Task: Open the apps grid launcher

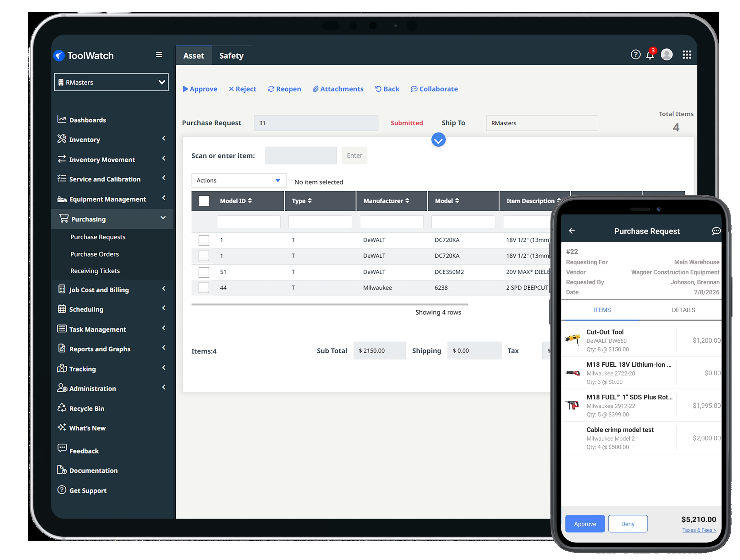Action: 687,55
